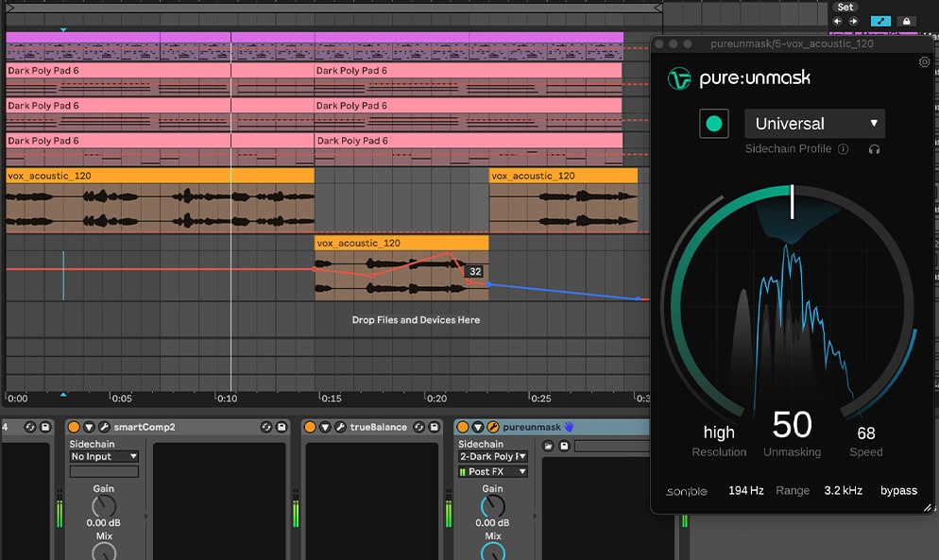Viewport: 939px width, 560px height.
Task: Open pure:unmask settings gear
Action: (x=924, y=62)
